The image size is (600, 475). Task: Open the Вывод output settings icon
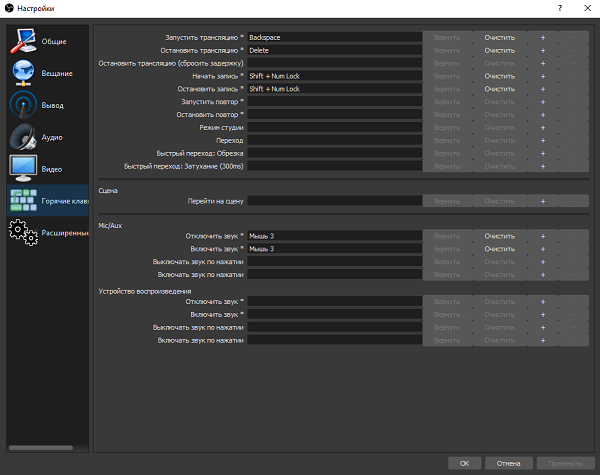(x=23, y=104)
